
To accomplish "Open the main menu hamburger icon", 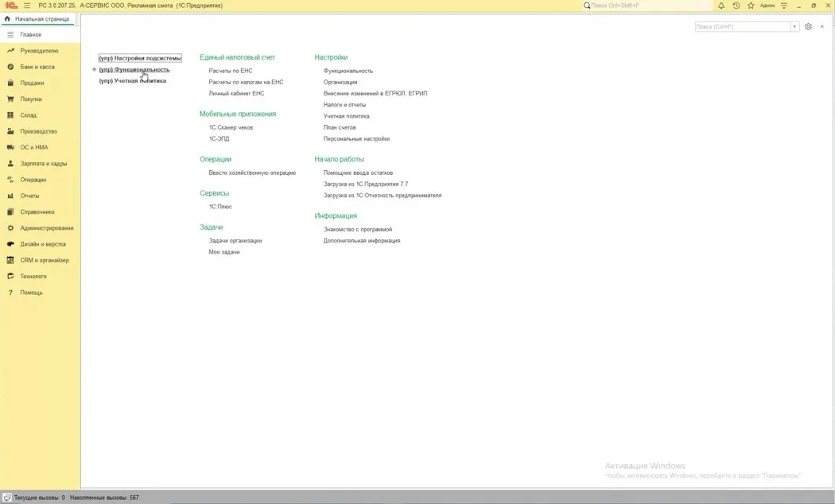I will click(x=27, y=6).
